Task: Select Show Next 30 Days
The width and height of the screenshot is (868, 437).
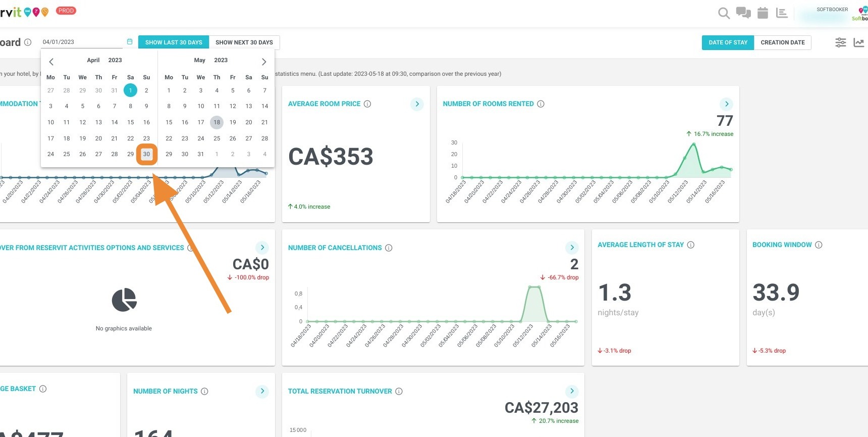Action: click(244, 42)
